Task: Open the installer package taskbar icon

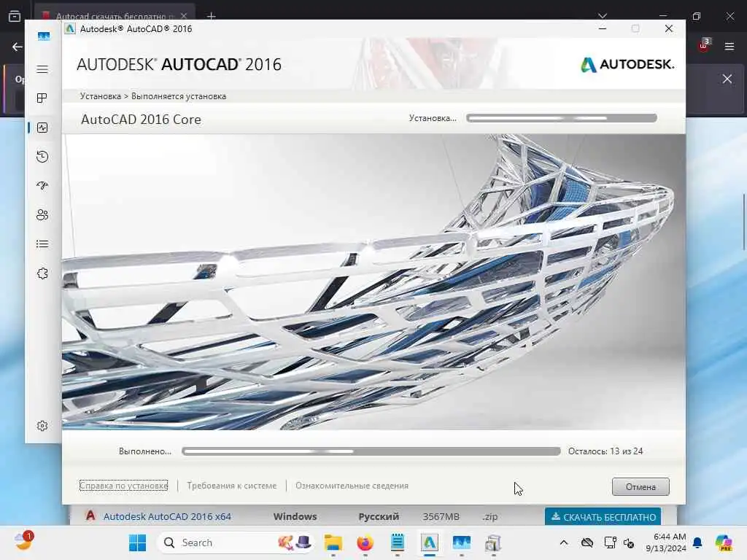Action: (x=493, y=542)
